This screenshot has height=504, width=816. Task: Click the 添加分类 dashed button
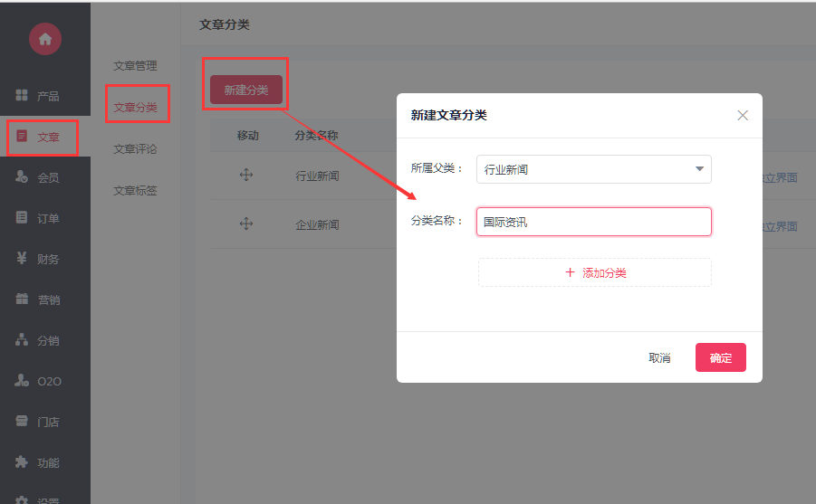pyautogui.click(x=595, y=272)
